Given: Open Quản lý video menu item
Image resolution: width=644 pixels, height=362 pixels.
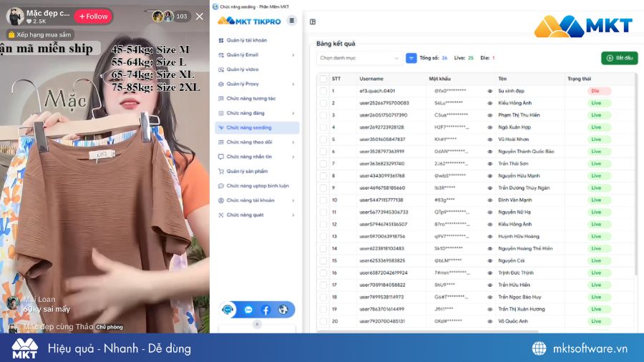Looking at the screenshot, I should click(257, 69).
